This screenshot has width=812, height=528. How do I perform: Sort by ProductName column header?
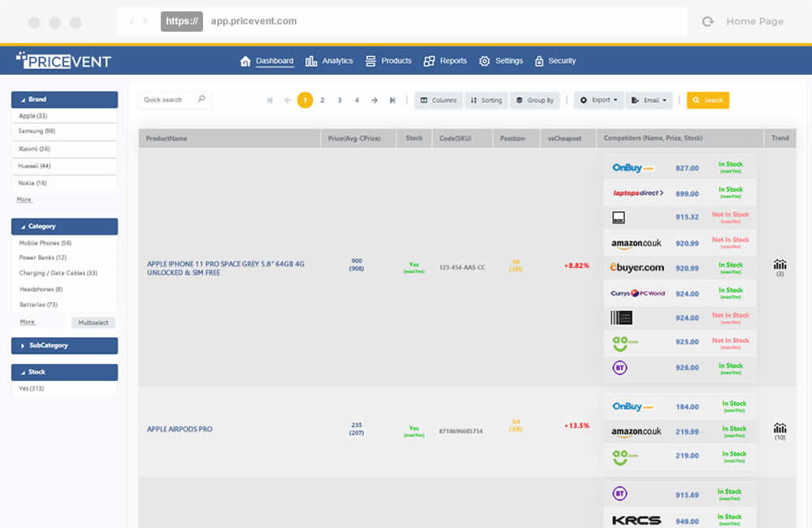(x=230, y=138)
